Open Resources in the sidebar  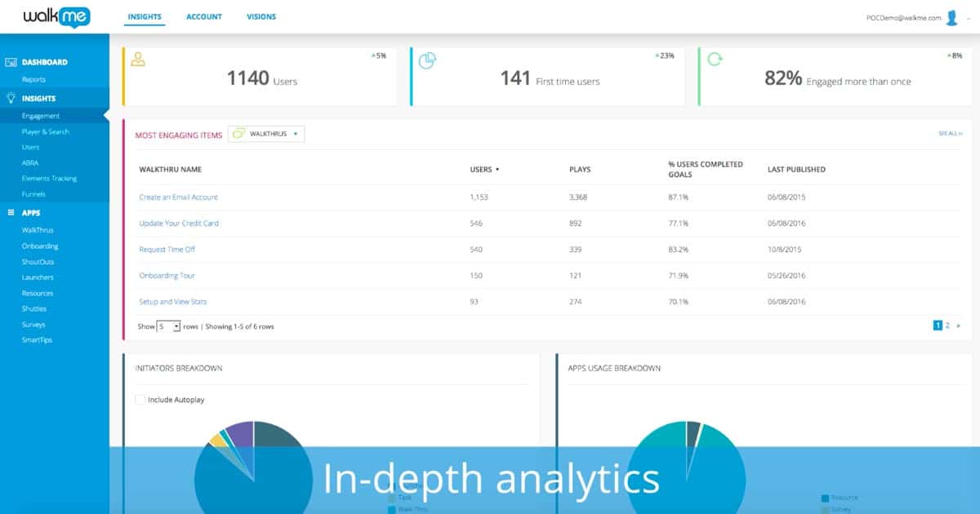click(x=38, y=293)
